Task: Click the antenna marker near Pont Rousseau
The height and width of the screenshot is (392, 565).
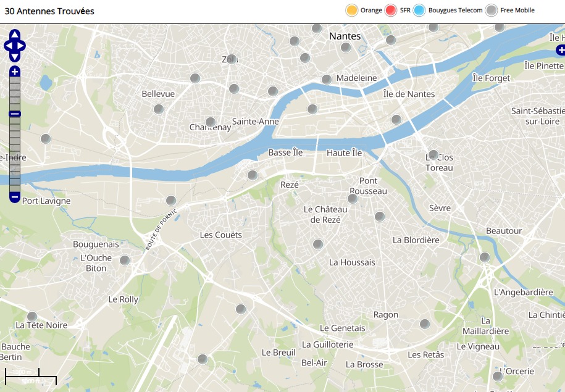Action: [x=353, y=199]
